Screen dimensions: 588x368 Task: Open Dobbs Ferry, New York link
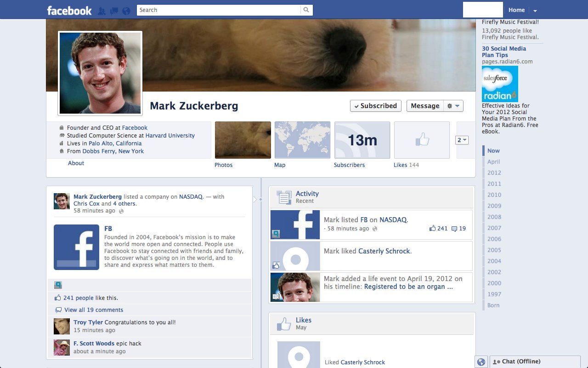[x=113, y=151]
